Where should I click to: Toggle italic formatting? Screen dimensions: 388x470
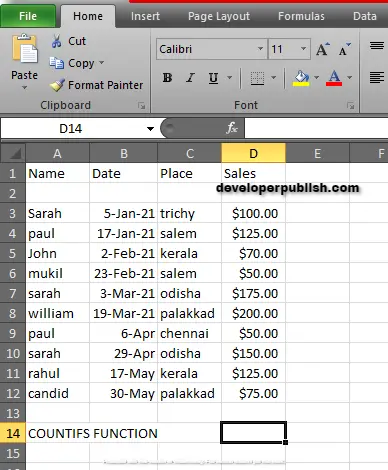[190, 78]
